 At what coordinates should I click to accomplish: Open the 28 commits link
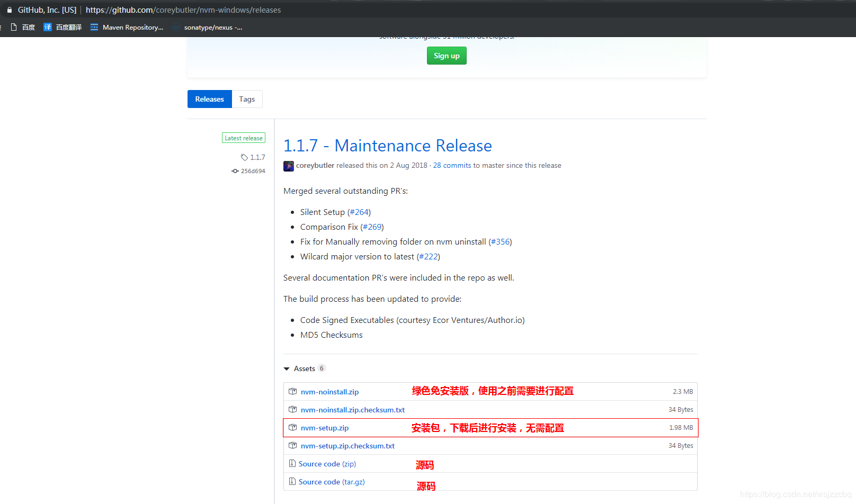[x=452, y=165]
